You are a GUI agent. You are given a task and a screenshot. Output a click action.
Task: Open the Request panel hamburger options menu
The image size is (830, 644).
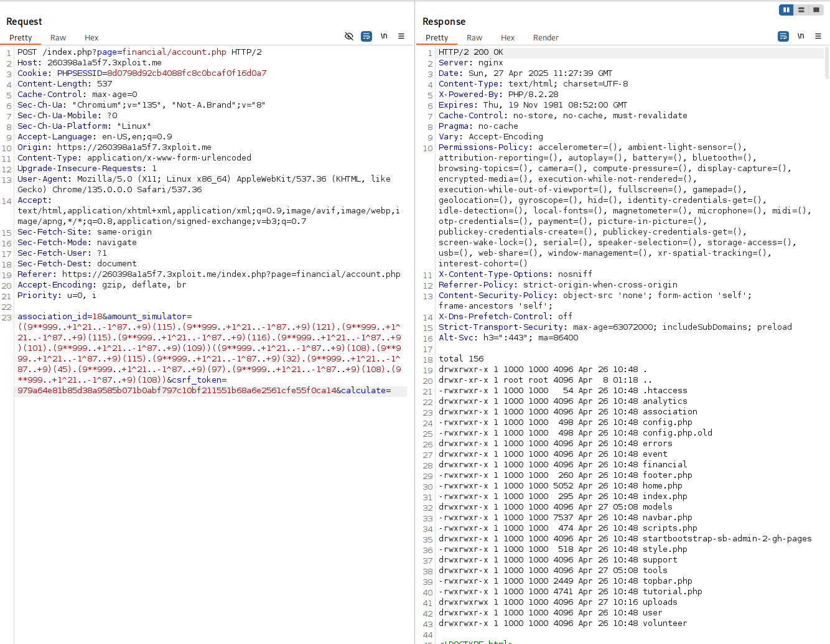coord(401,36)
